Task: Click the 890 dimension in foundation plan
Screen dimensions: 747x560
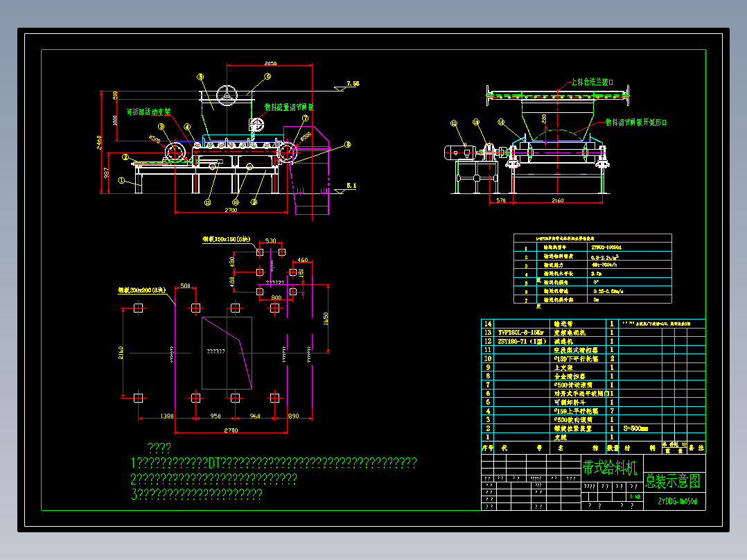Action: [294, 416]
